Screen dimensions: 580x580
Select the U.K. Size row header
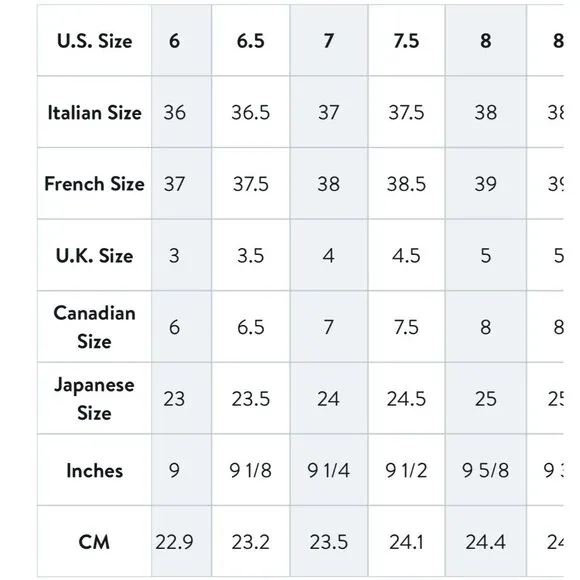[94, 256]
